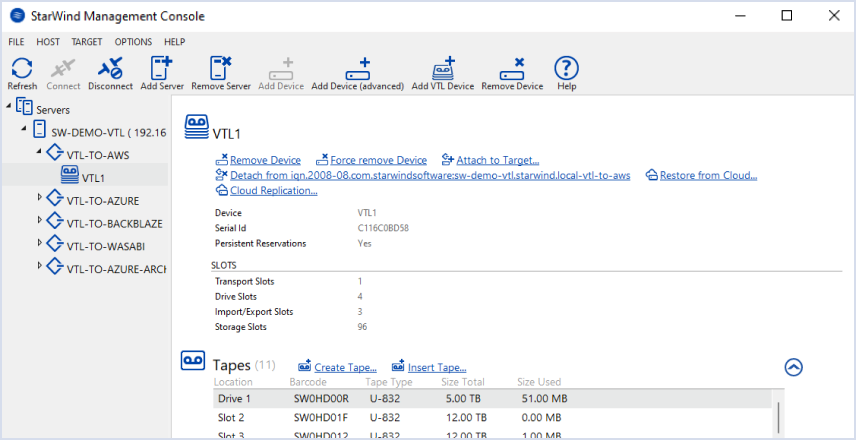This screenshot has width=856, height=440.
Task: Click the Force remove Device icon
Action: 322,159
